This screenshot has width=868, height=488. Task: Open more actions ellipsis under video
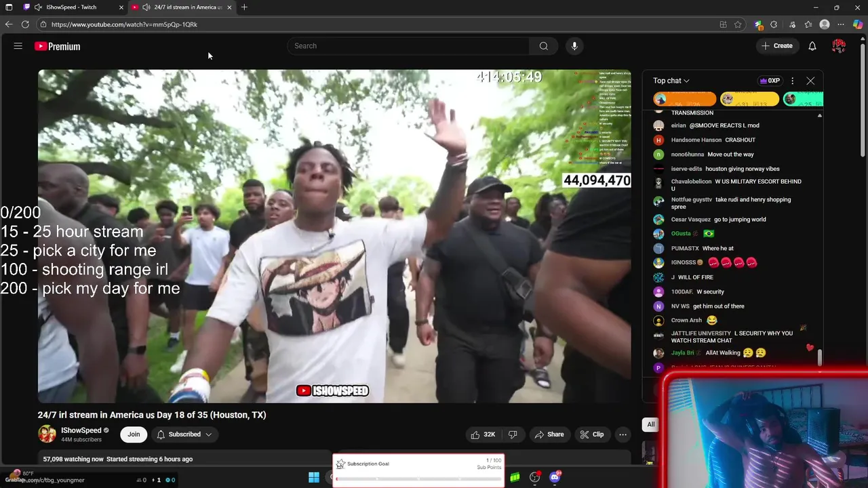(x=623, y=434)
